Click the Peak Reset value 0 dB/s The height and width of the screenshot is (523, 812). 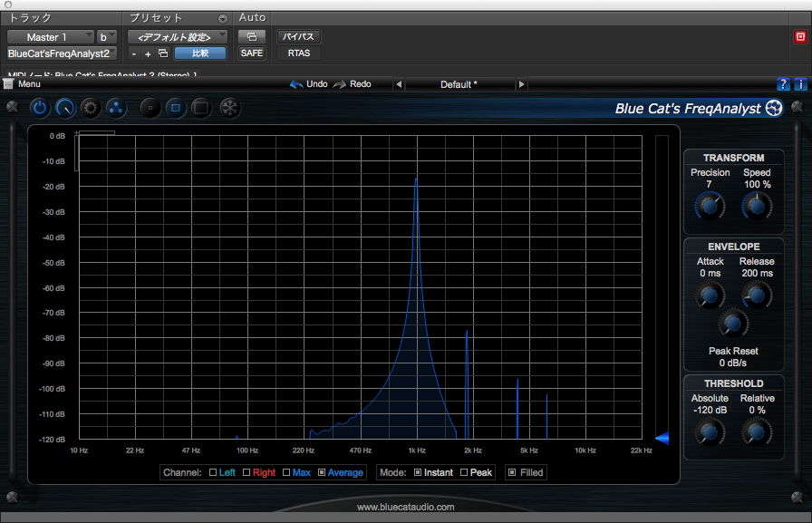point(733,363)
